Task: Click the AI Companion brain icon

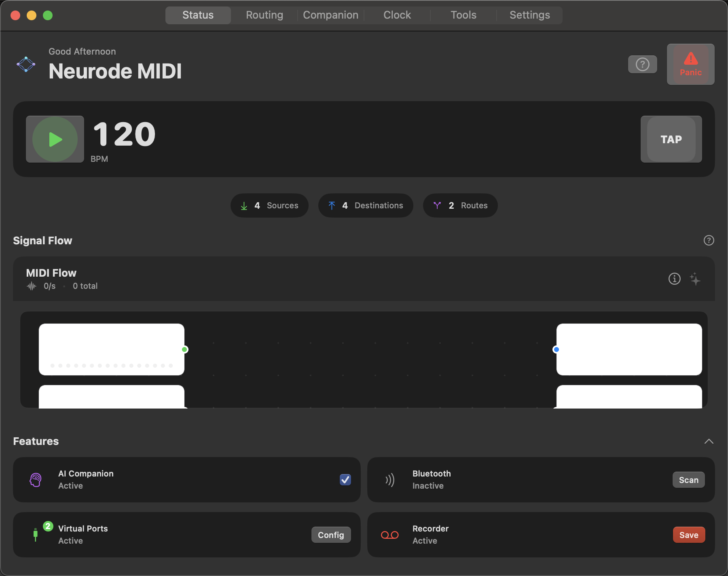Action: click(36, 480)
